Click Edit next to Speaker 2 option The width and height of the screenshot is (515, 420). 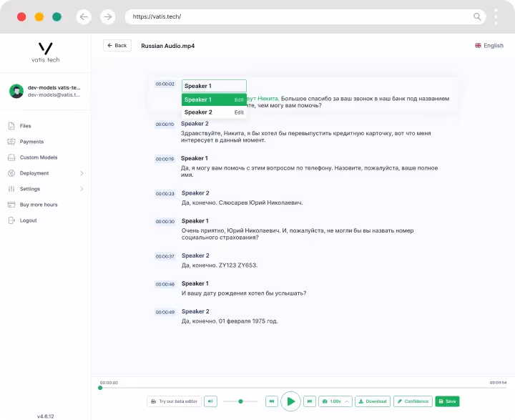tap(239, 112)
